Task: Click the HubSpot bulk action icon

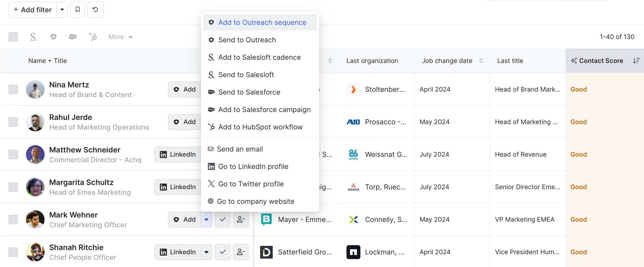Action: pyautogui.click(x=93, y=37)
